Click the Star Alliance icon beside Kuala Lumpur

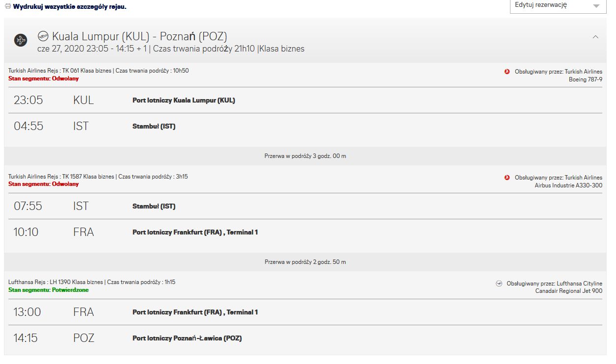click(43, 36)
